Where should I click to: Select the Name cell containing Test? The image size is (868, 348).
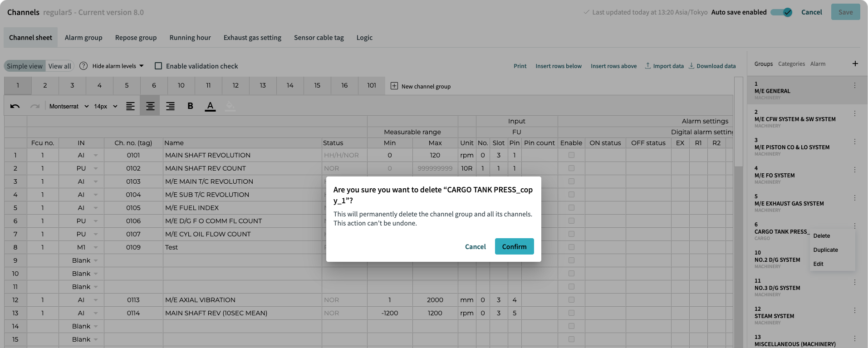coord(242,247)
